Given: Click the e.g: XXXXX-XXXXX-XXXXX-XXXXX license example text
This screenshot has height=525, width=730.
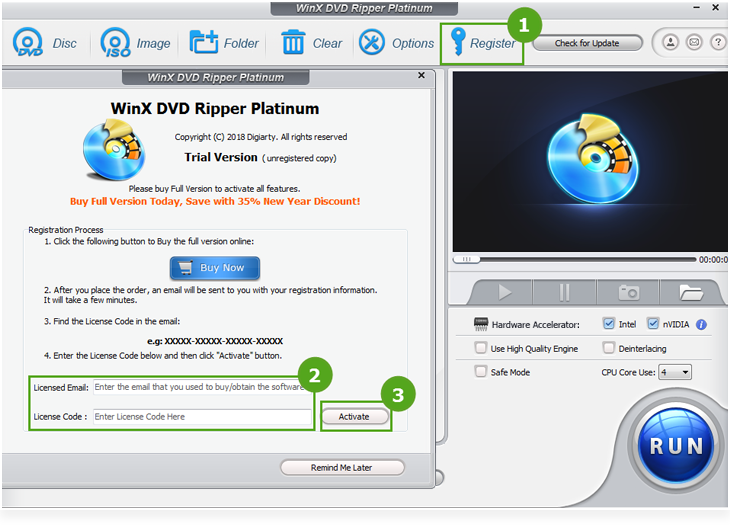Looking at the screenshot, I should 215,341.
